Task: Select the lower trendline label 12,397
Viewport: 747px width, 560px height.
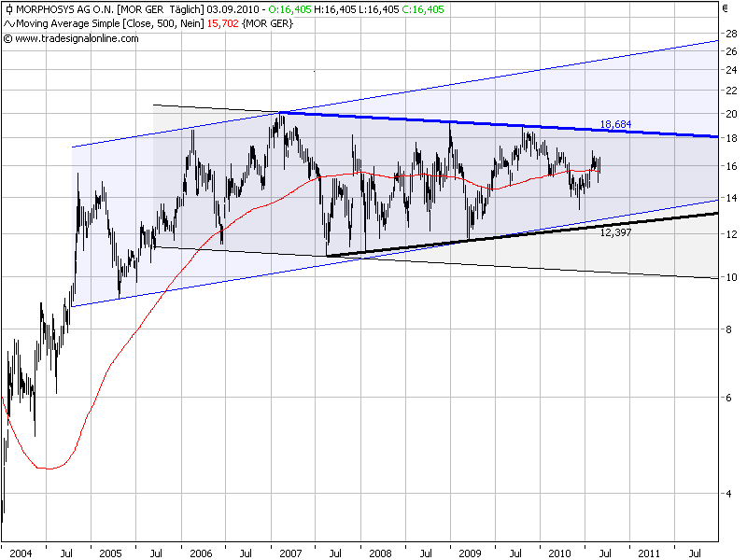Action: click(x=616, y=234)
